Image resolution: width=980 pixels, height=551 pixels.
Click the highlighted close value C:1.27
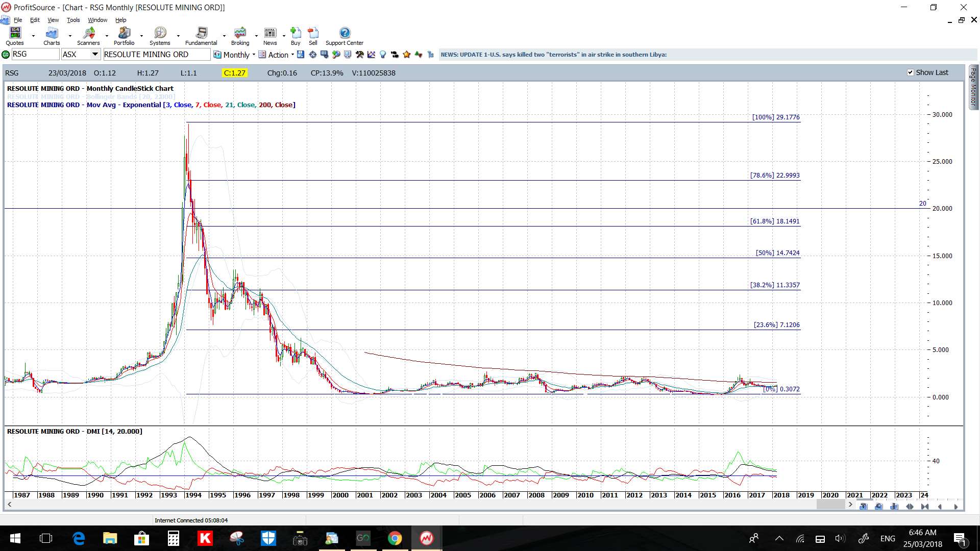coord(235,73)
